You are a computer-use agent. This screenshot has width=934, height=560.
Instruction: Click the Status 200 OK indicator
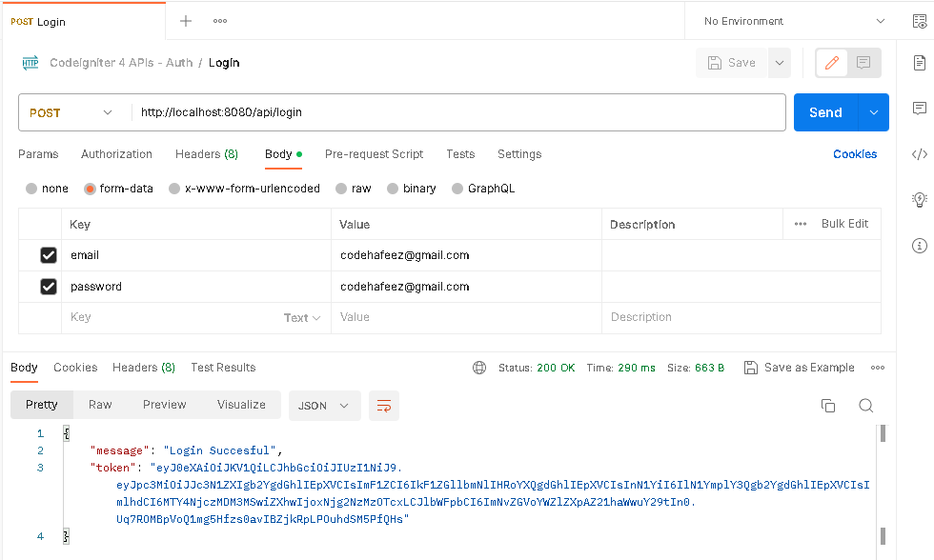tap(537, 368)
